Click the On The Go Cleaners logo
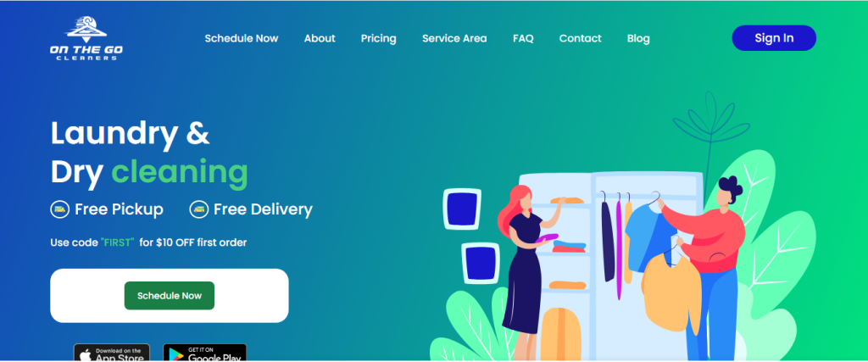The width and height of the screenshot is (868, 362). (x=86, y=38)
